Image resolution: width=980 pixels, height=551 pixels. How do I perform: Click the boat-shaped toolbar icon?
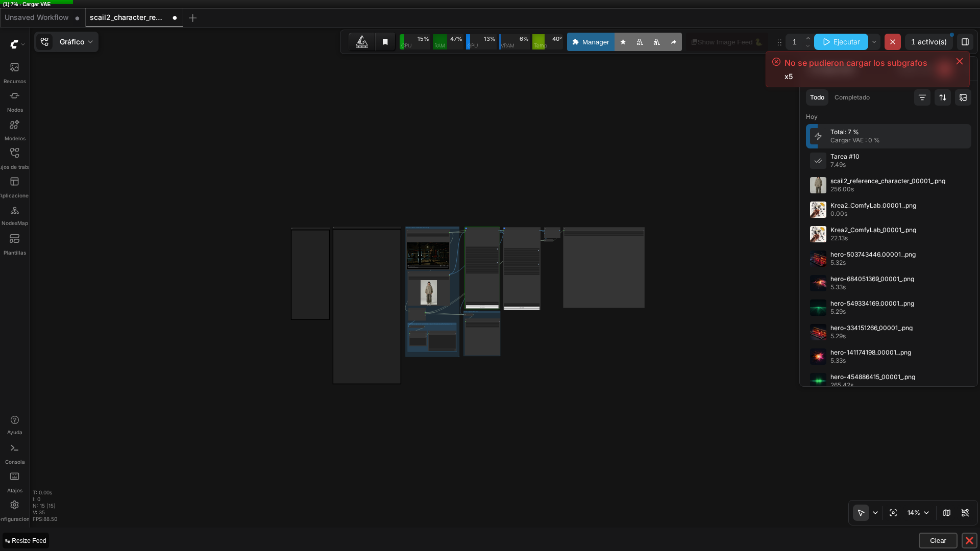(362, 42)
